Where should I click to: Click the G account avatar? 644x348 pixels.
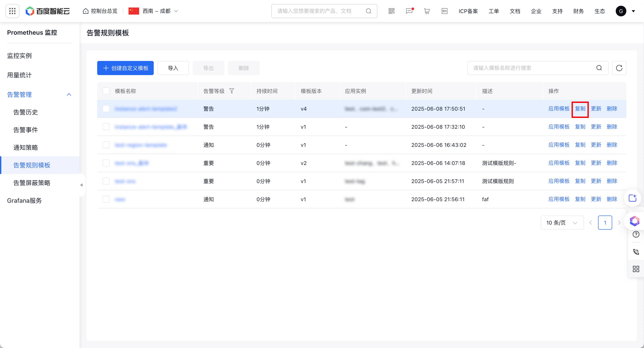pyautogui.click(x=621, y=11)
